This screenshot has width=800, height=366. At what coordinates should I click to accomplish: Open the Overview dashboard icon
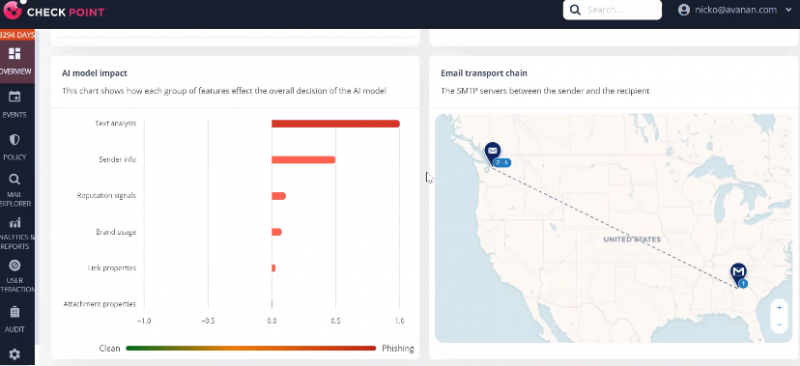15,54
